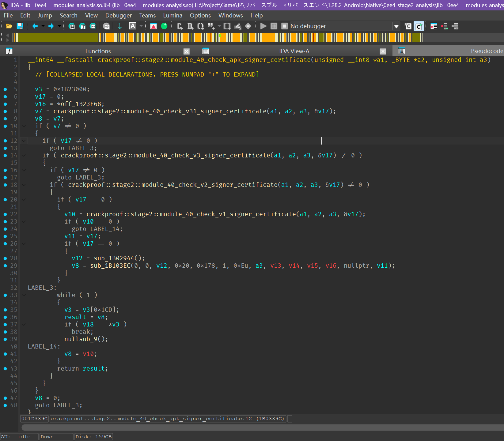
Task: Click add breakpoint icon with green plus
Action: tap(445, 26)
